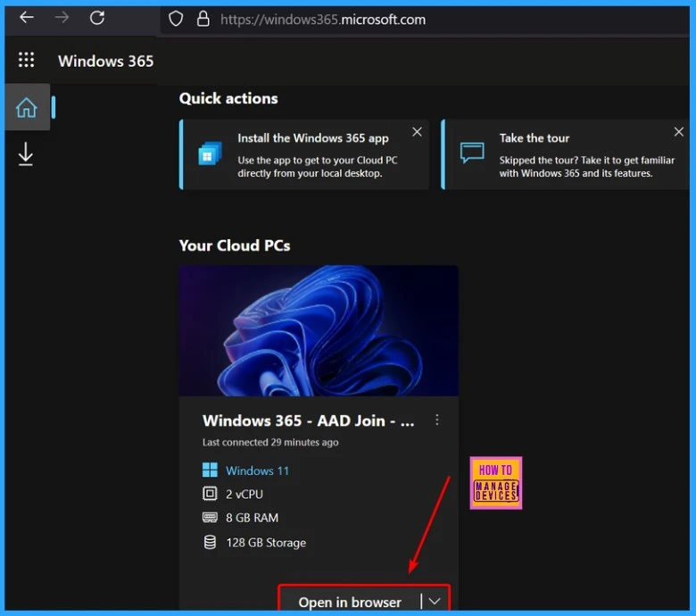Viewport: 696px width, 616px height.
Task: Open the Install the Windows 365 app card
Action: 304,154
